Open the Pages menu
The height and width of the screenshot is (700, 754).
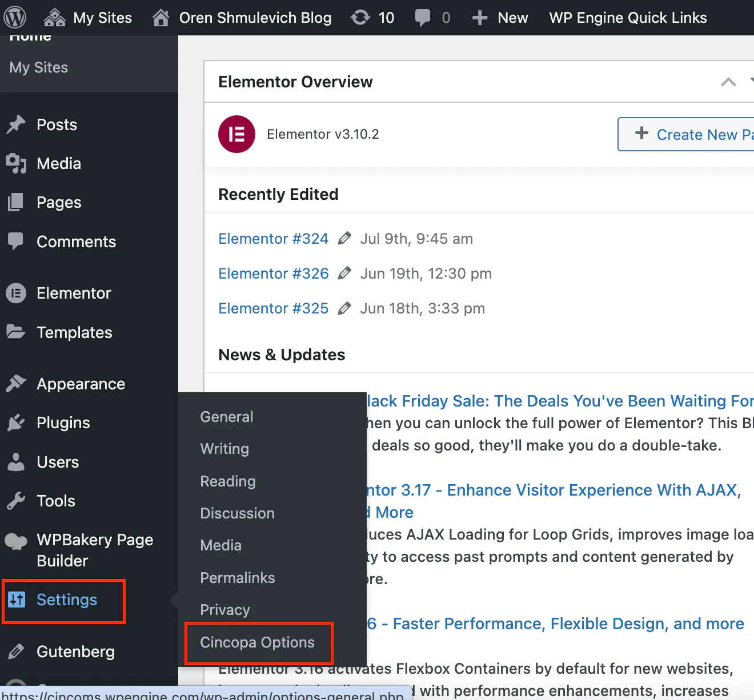point(59,202)
